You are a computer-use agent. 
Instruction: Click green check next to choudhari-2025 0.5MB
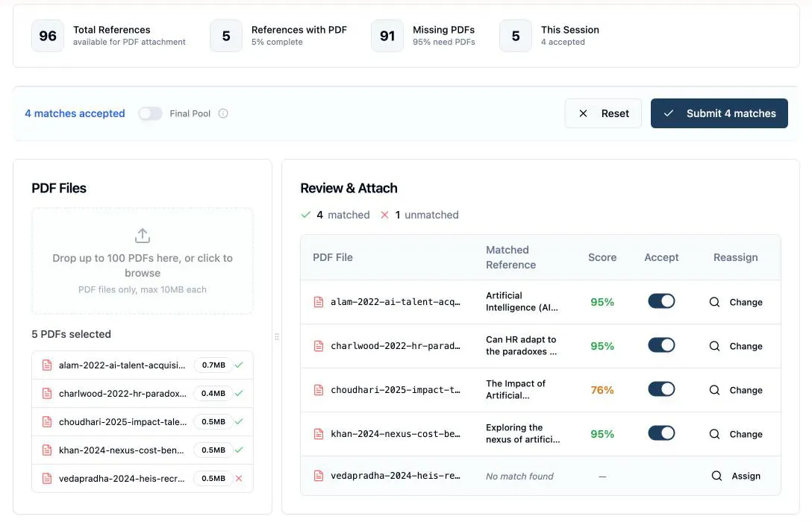click(x=239, y=421)
